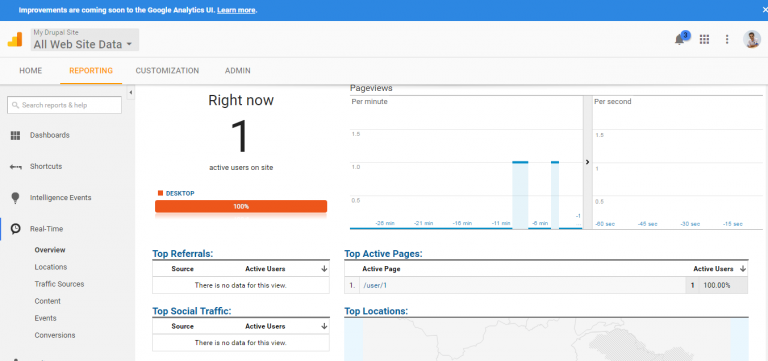Open the user account avatar
The height and width of the screenshot is (361, 768).
[752, 39]
